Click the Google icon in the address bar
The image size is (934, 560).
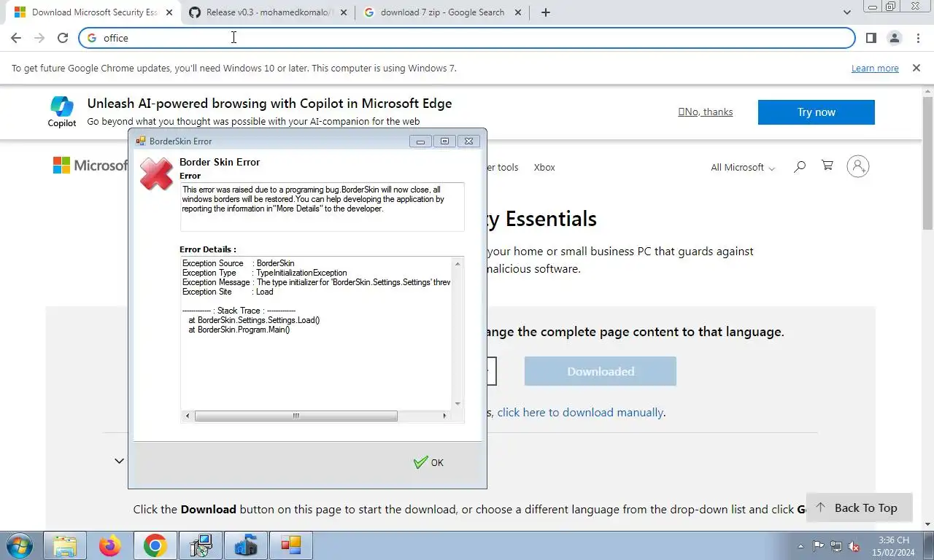tap(92, 38)
